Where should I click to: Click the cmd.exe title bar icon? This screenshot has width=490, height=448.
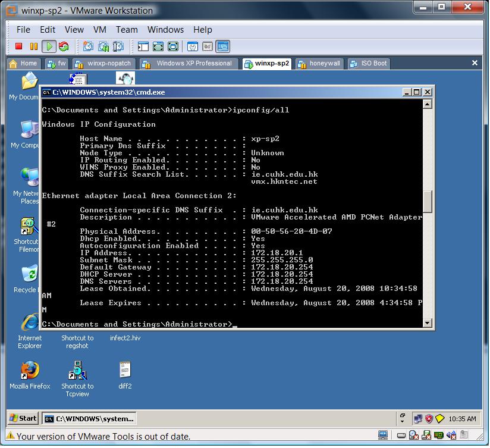pos(46,92)
